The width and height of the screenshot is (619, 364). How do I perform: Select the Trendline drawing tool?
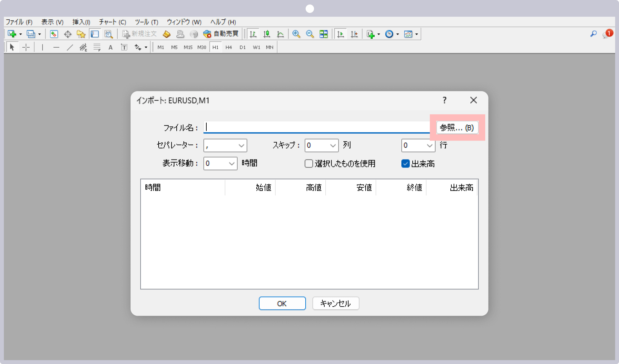coord(70,47)
